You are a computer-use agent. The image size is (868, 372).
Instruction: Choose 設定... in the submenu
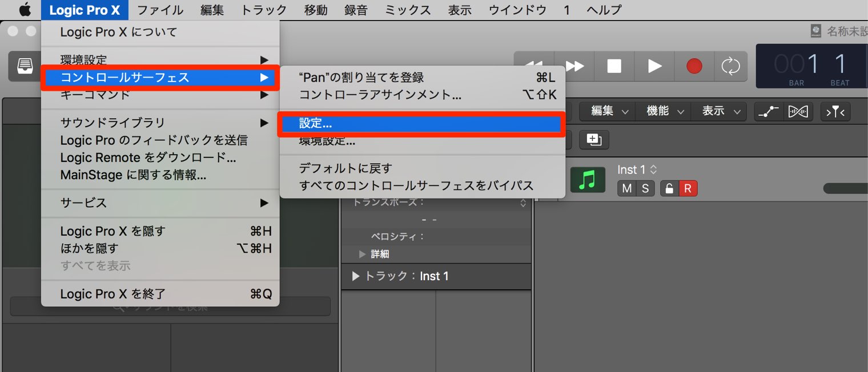point(423,123)
